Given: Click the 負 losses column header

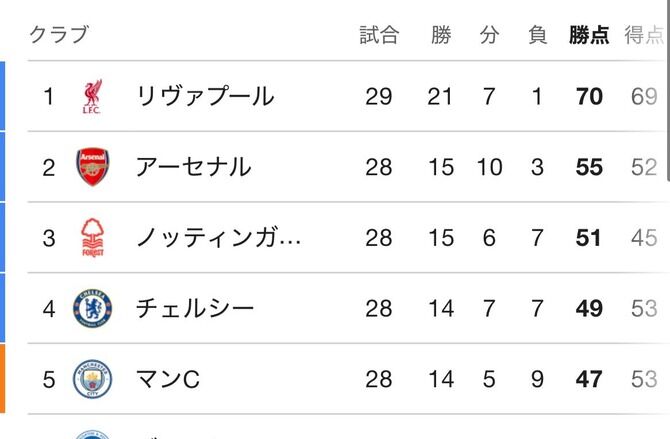Looking at the screenshot, I should pyautogui.click(x=538, y=35).
